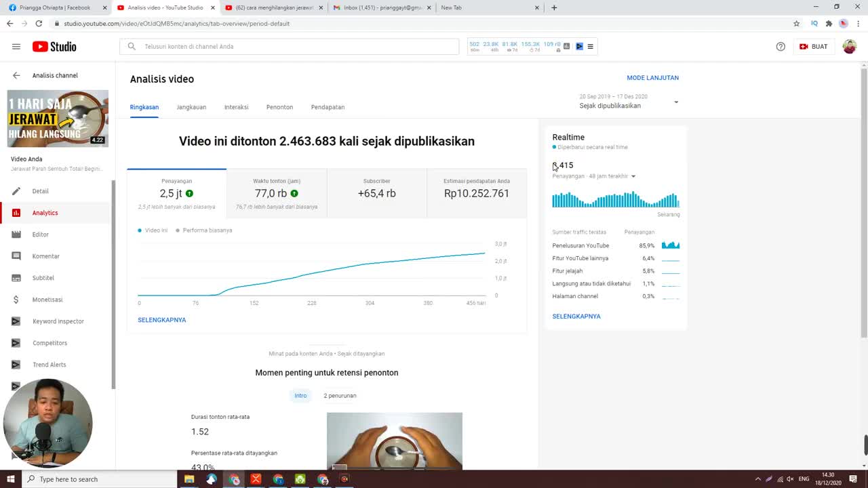The image size is (868, 488).
Task: Open the account avatar menu
Action: (x=849, y=47)
